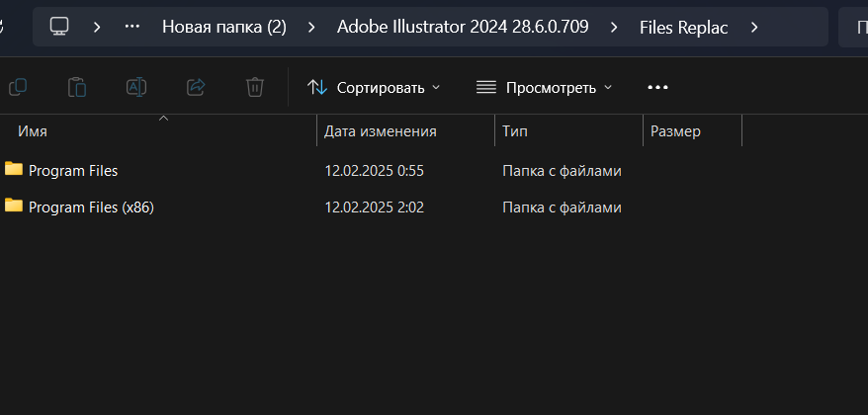
Task: Sort by Дата изменения column header
Action: [405, 131]
